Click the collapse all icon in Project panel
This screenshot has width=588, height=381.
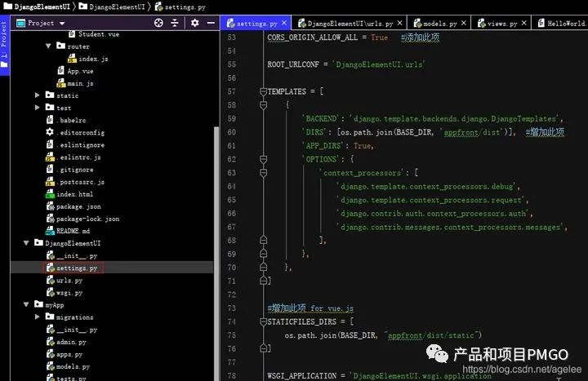[175, 23]
